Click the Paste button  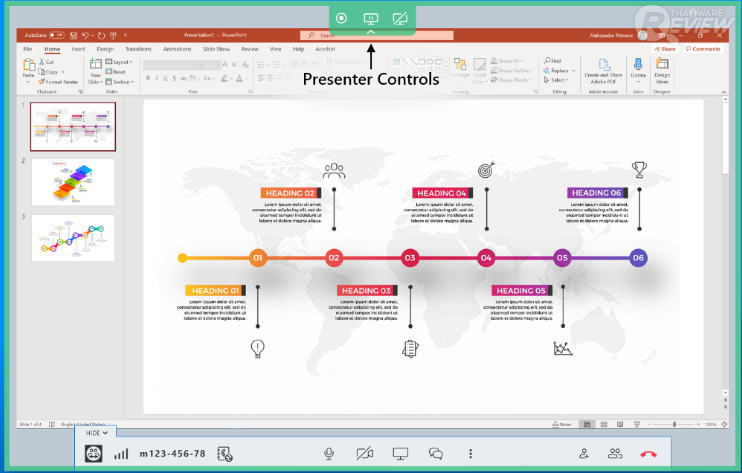28,69
